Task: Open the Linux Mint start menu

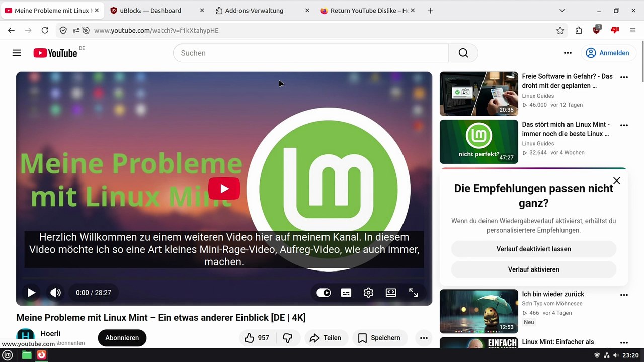Action: point(8,355)
